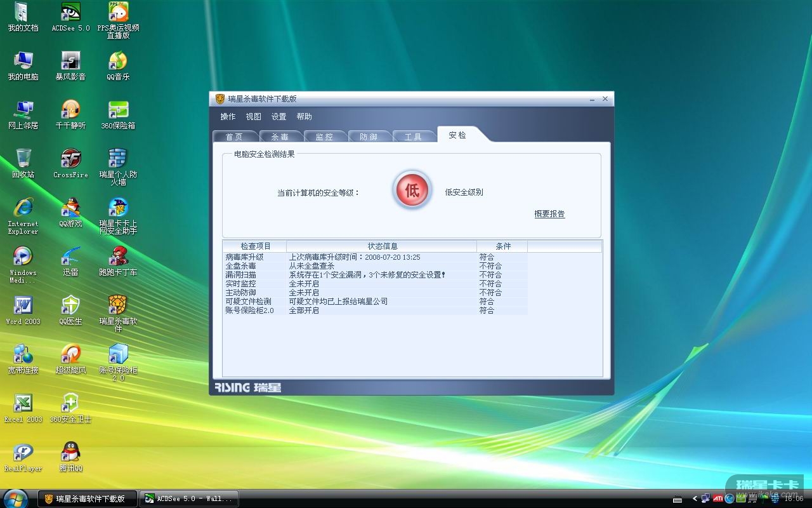Open the 360安全卫士 desktop shortcut

70,408
